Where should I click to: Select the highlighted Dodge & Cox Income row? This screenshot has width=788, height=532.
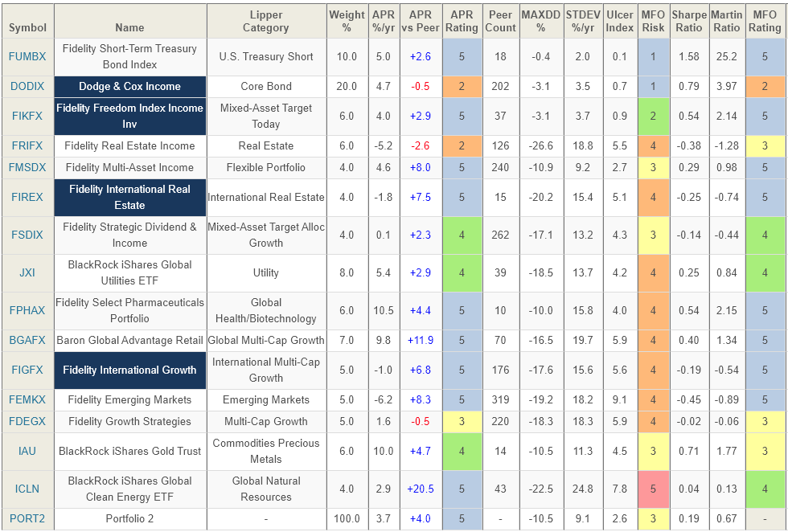point(129,87)
